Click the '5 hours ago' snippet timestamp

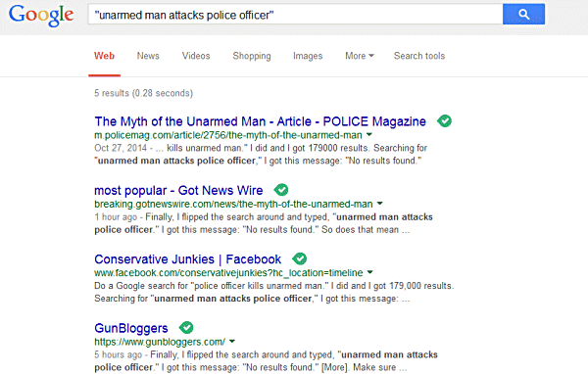tap(119, 354)
